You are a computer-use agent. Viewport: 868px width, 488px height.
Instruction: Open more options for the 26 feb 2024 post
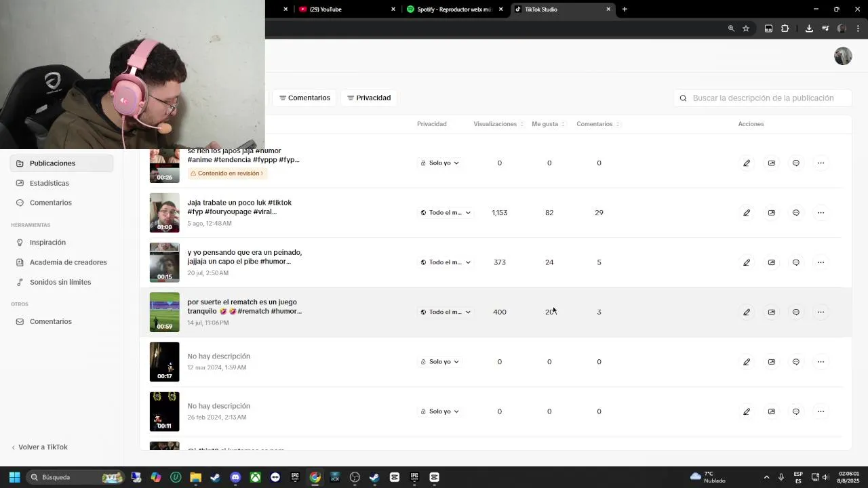(821, 411)
